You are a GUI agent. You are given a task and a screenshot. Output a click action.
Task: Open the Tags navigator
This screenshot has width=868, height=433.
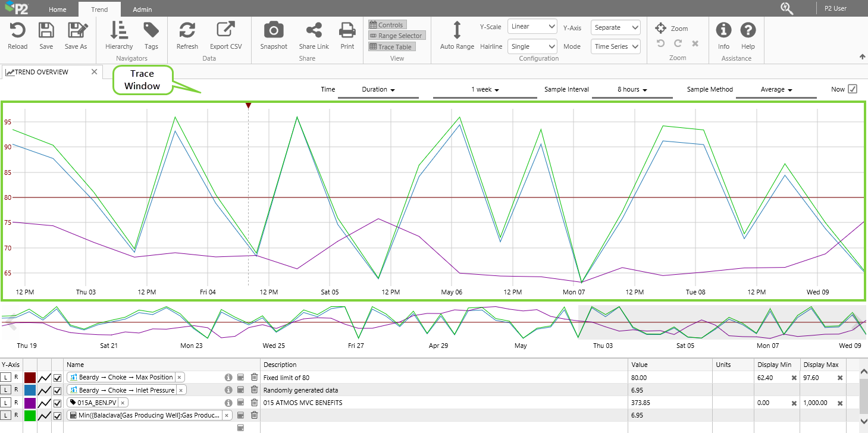151,30
